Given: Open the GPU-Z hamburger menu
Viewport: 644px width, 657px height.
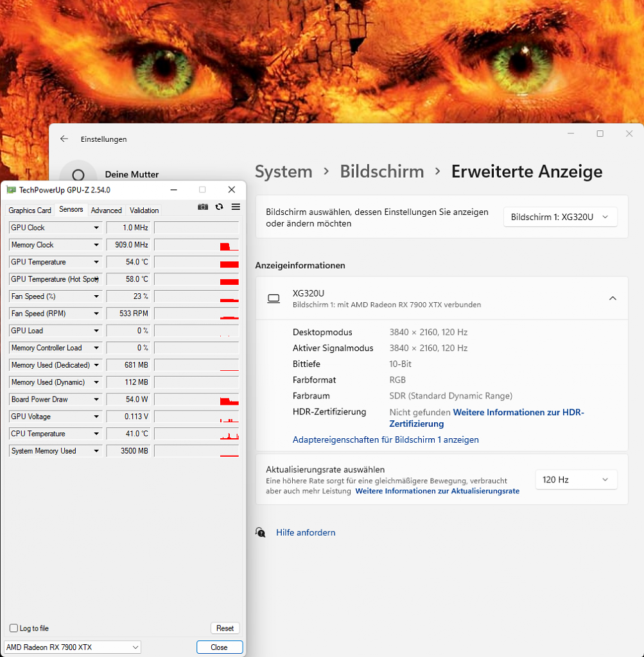Looking at the screenshot, I should pos(236,207).
